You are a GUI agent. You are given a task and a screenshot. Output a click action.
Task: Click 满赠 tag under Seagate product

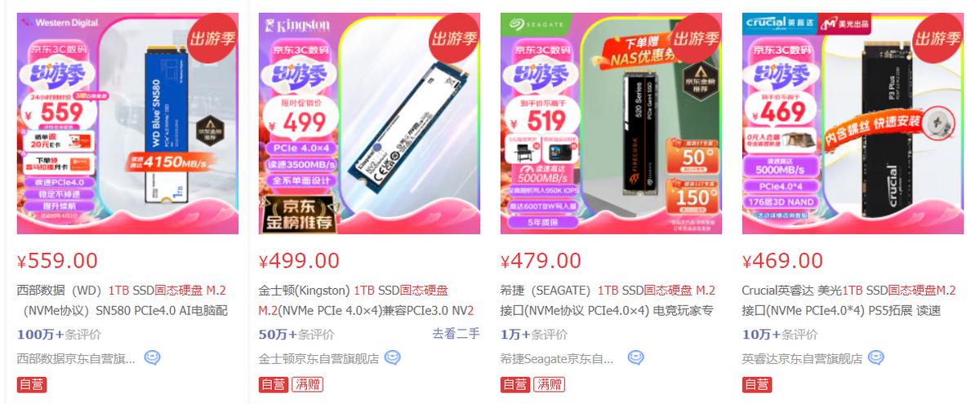coord(547,384)
